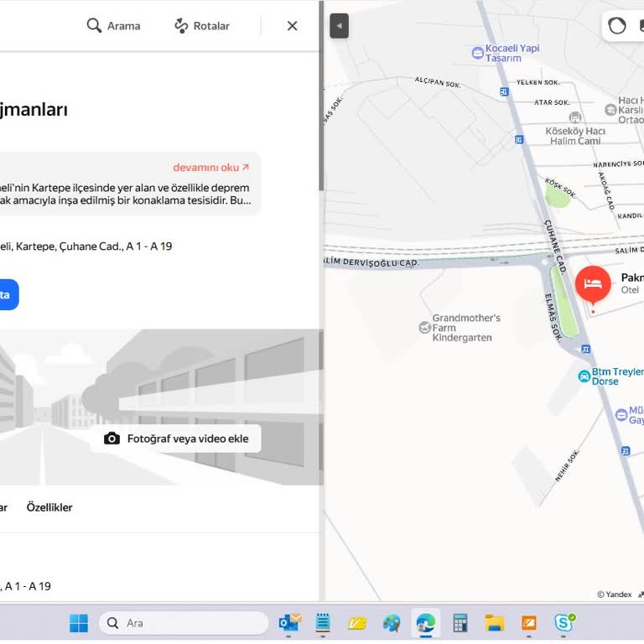This screenshot has width=644, height=644.
Task: Click bus stop icon near Alçıpan Sok.
Action: (505, 89)
